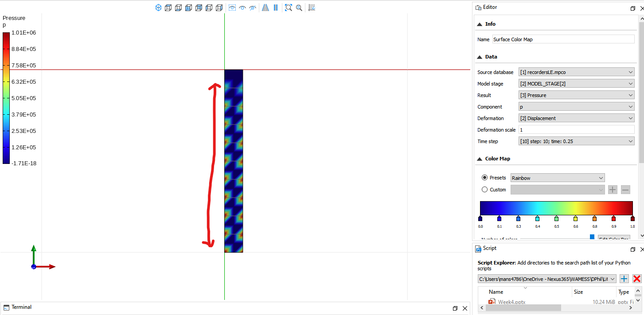This screenshot has height=315, width=644.
Task: Click the third view-cube icon in toolbar
Action: [x=178, y=8]
